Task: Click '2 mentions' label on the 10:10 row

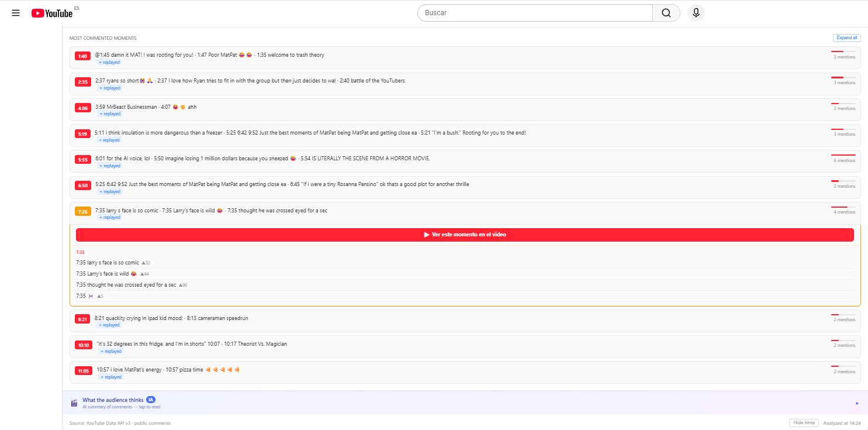Action: click(845, 346)
